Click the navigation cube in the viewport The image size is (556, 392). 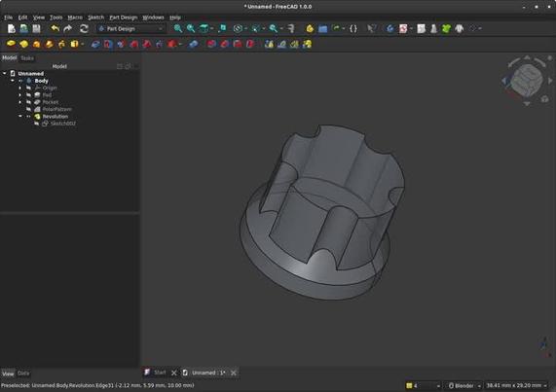pyautogui.click(x=527, y=81)
